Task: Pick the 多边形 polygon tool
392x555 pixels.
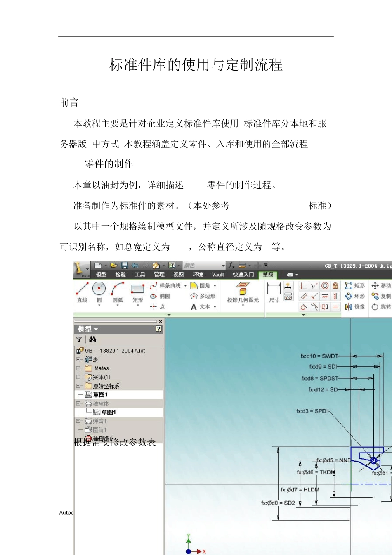Action: click(x=203, y=296)
